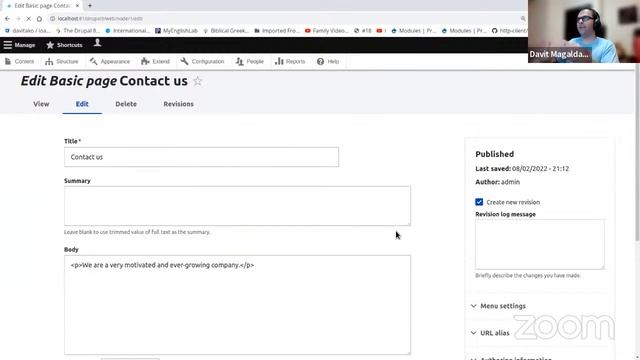640x360 pixels.
Task: Toggle the Create new revision checkbox
Action: point(479,202)
